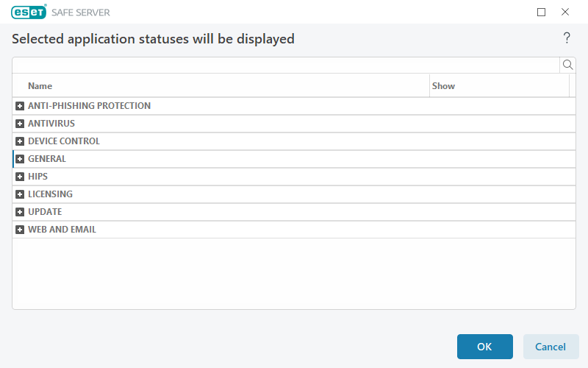Sort by the Name column header
The height and width of the screenshot is (368, 588).
(40, 86)
